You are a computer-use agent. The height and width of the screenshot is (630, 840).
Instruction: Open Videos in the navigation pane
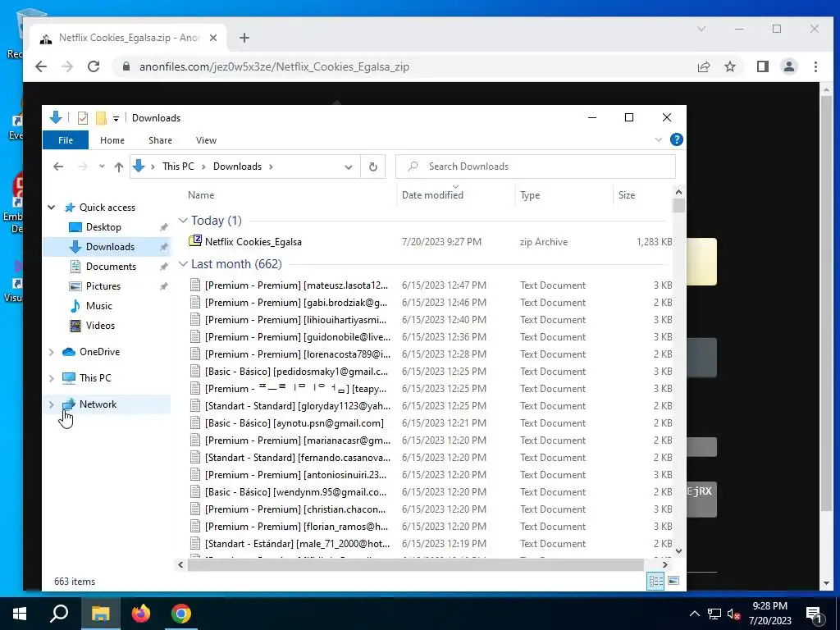pyautogui.click(x=100, y=326)
